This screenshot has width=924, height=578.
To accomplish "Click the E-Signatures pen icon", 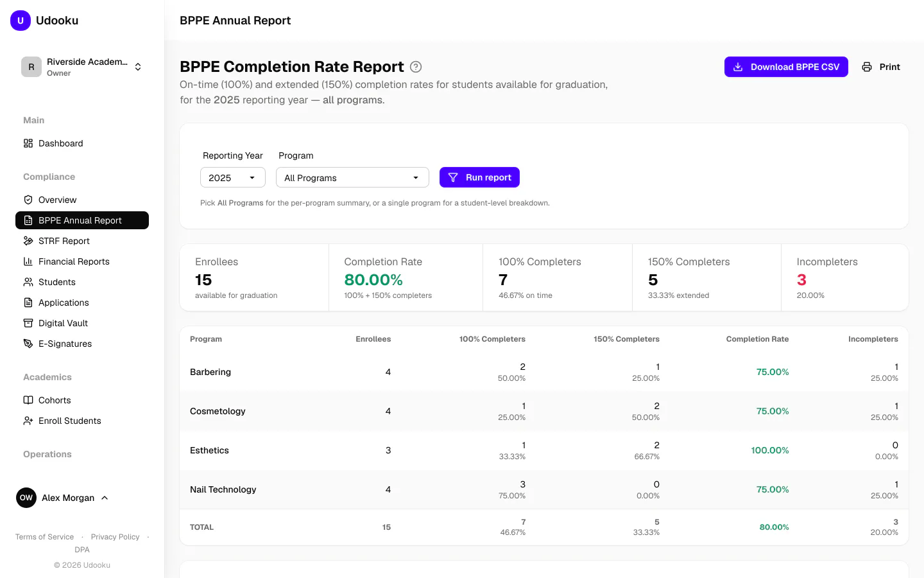I will (x=28, y=344).
